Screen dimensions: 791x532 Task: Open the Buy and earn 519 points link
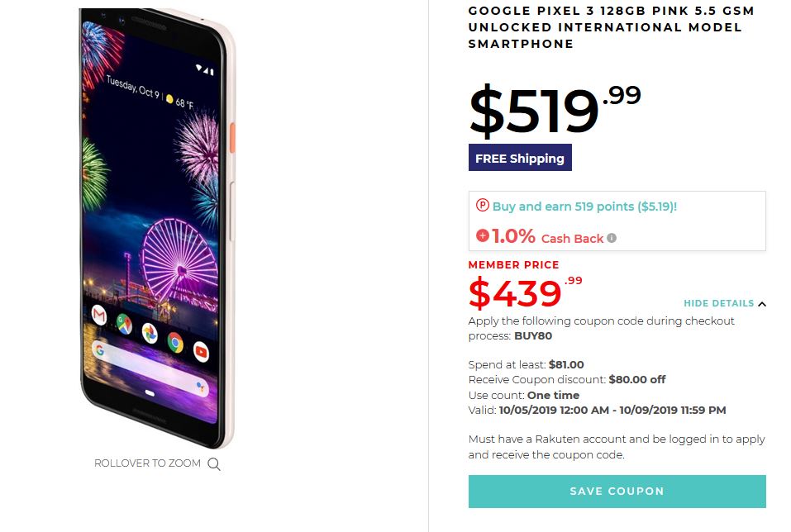point(584,207)
